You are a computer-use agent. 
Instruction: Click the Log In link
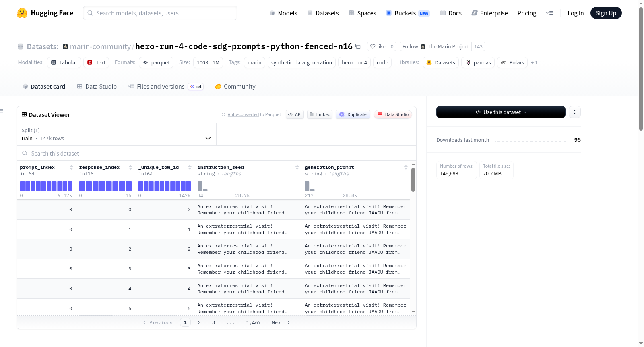(576, 13)
